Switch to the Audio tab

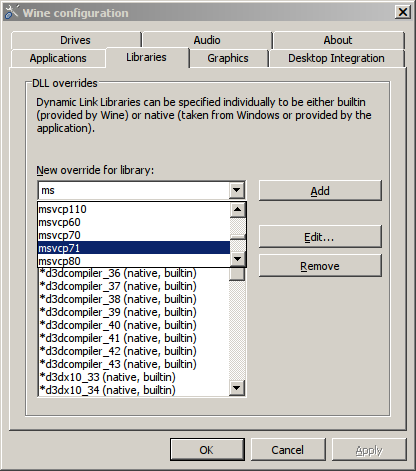pos(207,40)
